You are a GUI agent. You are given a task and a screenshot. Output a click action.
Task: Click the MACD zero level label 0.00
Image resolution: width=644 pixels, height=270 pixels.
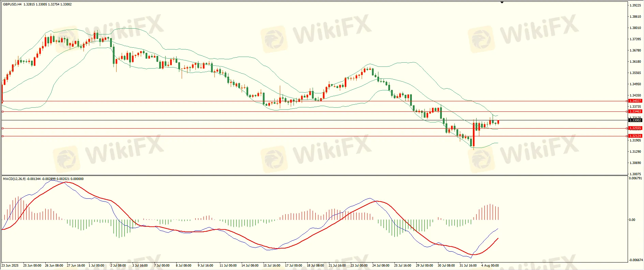[632, 220]
